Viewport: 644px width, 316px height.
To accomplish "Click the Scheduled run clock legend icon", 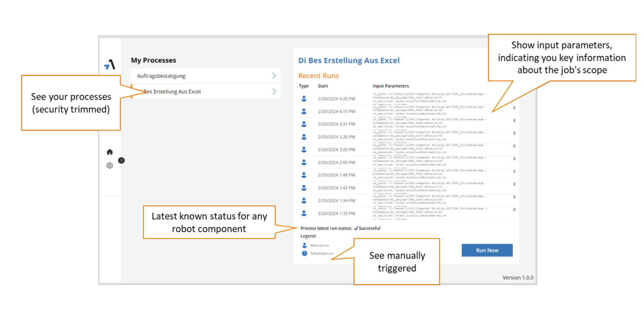I will [x=304, y=253].
